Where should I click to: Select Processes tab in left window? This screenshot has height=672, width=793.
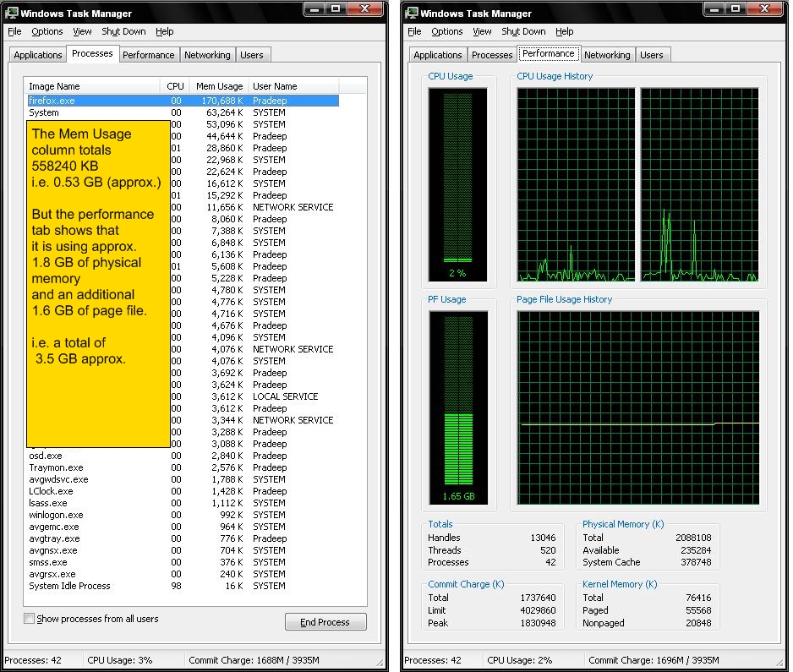(92, 53)
